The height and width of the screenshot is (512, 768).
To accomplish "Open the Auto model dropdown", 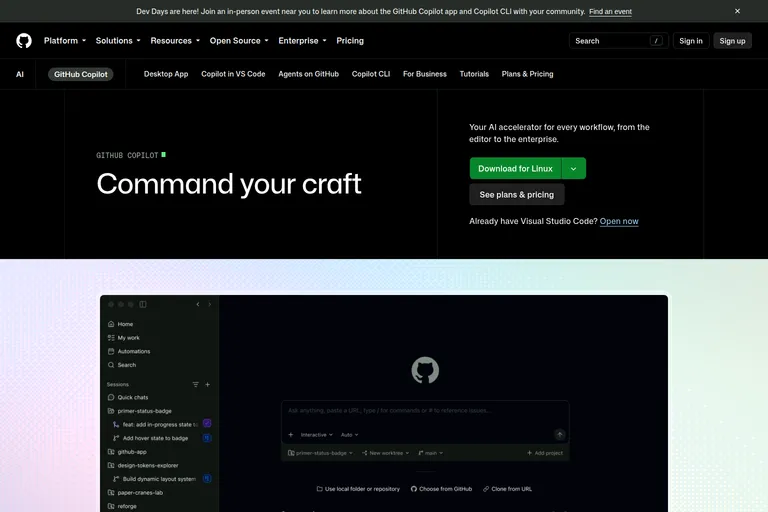I will (x=350, y=435).
